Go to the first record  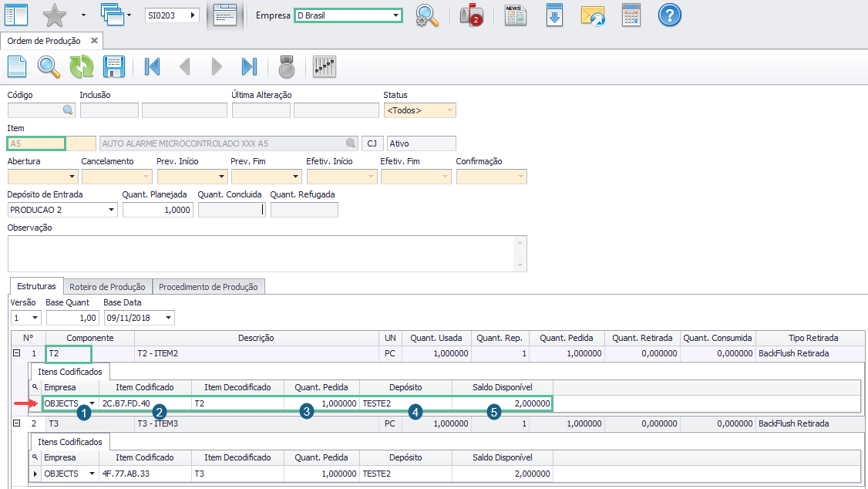tap(152, 66)
